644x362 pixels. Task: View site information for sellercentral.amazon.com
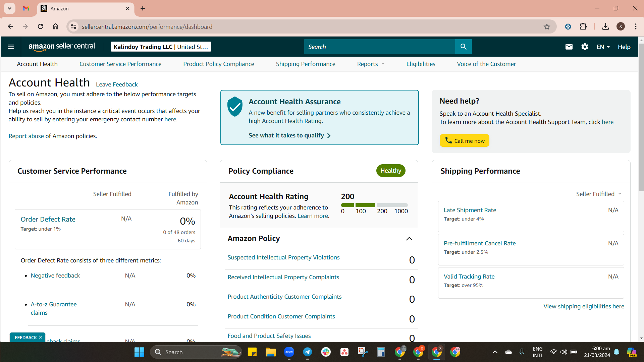(x=73, y=26)
